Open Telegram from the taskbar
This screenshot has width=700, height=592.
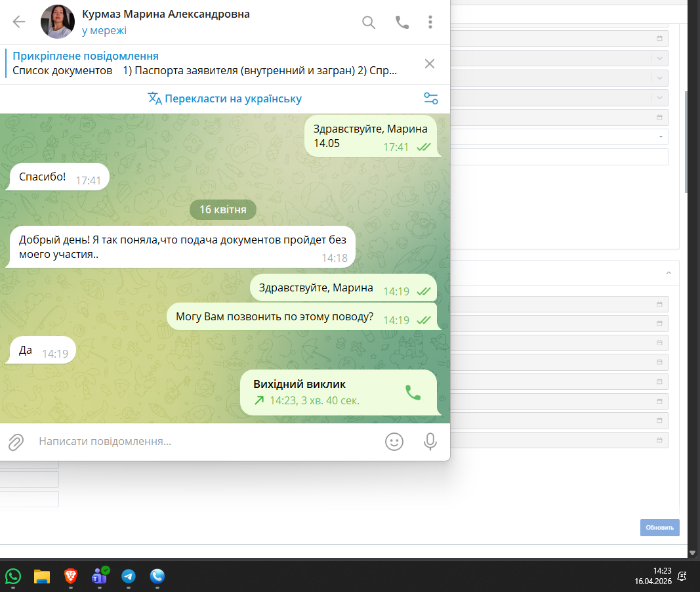click(129, 576)
